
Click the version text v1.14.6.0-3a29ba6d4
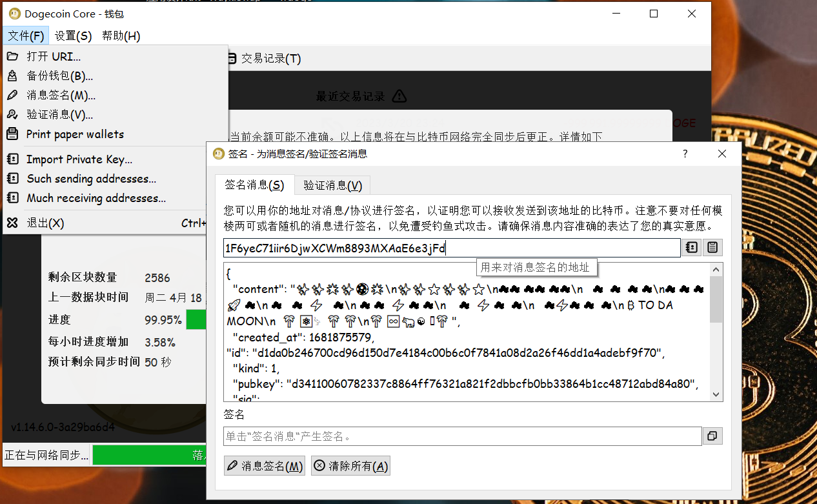[63, 427]
